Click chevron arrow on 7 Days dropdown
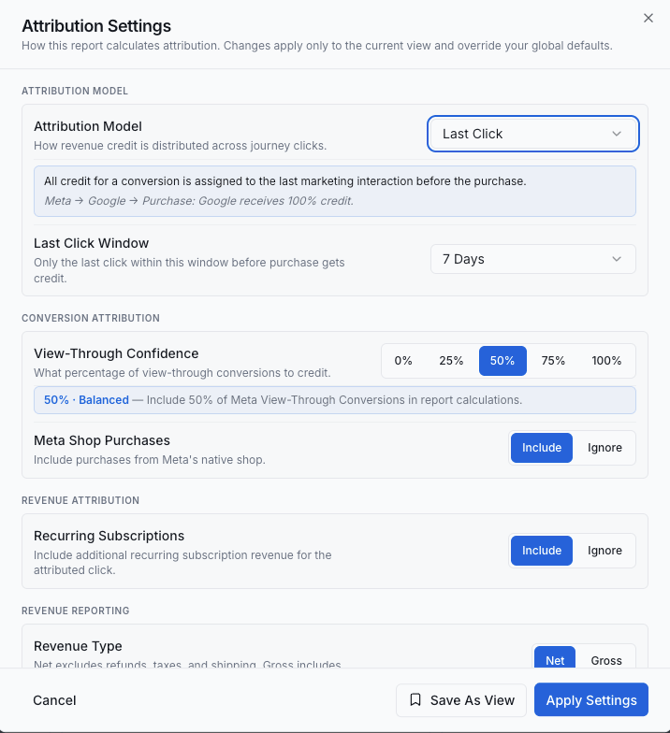Image resolution: width=670 pixels, height=733 pixels. tap(617, 259)
